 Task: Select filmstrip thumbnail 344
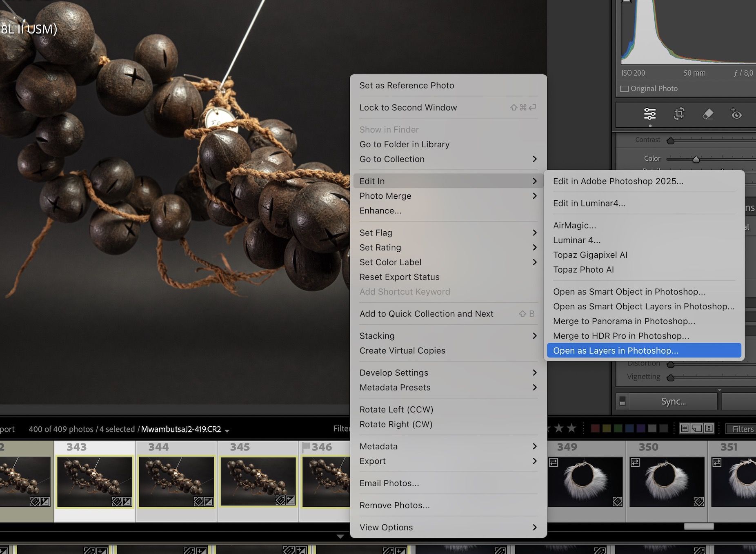176,481
